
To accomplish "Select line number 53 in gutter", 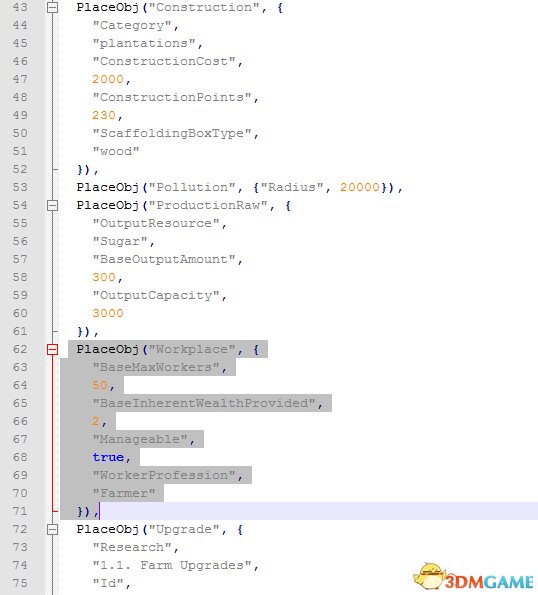I will coord(20,187).
